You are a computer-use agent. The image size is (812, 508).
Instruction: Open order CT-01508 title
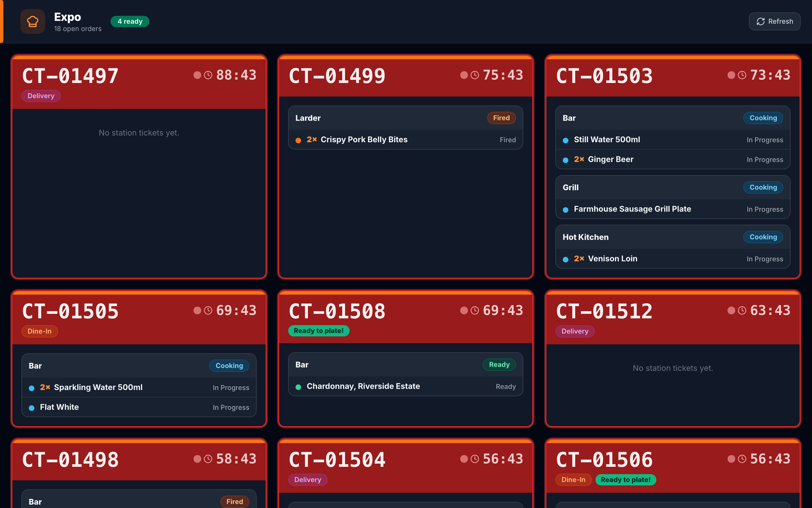pos(337,312)
